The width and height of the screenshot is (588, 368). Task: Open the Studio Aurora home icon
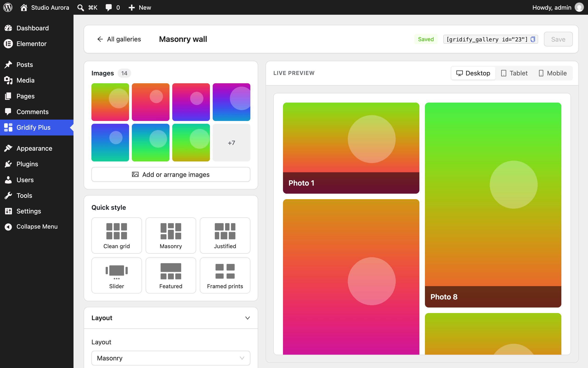click(24, 7)
